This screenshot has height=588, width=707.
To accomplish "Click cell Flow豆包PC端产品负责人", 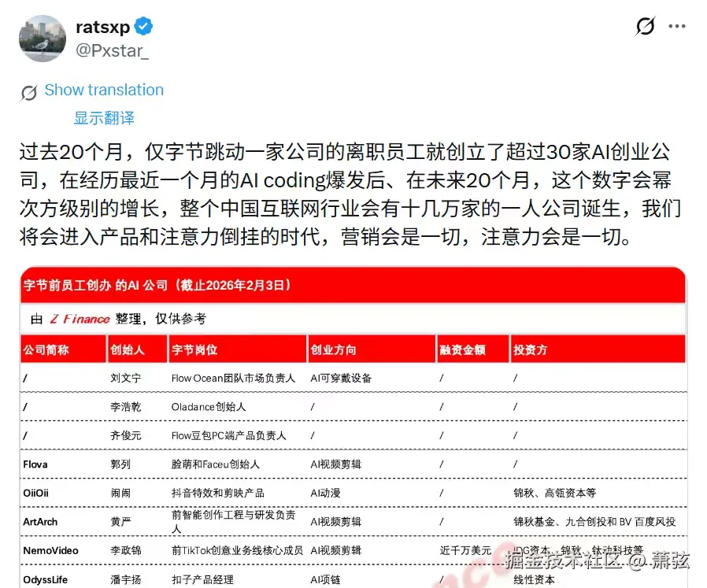I will [228, 435].
